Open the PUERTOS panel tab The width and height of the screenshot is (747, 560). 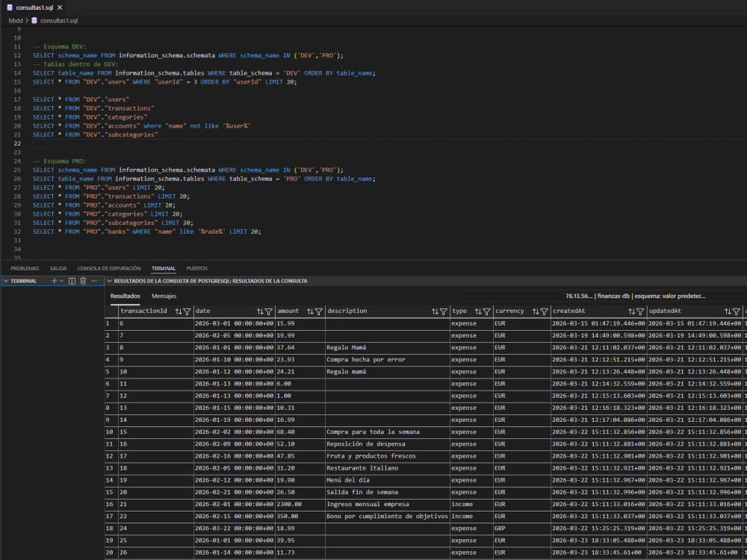click(196, 269)
